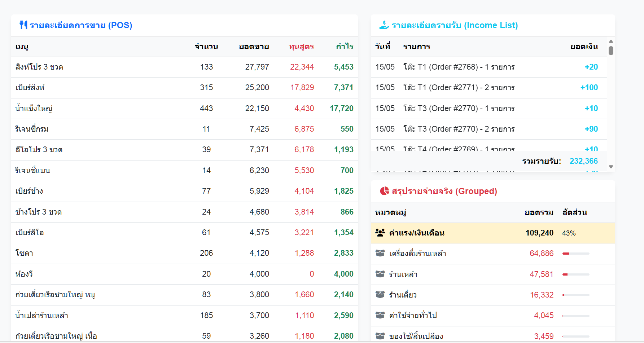Click income list scrollbar down arrow
Image resolution: width=644 pixels, height=343 pixels.
click(611, 167)
